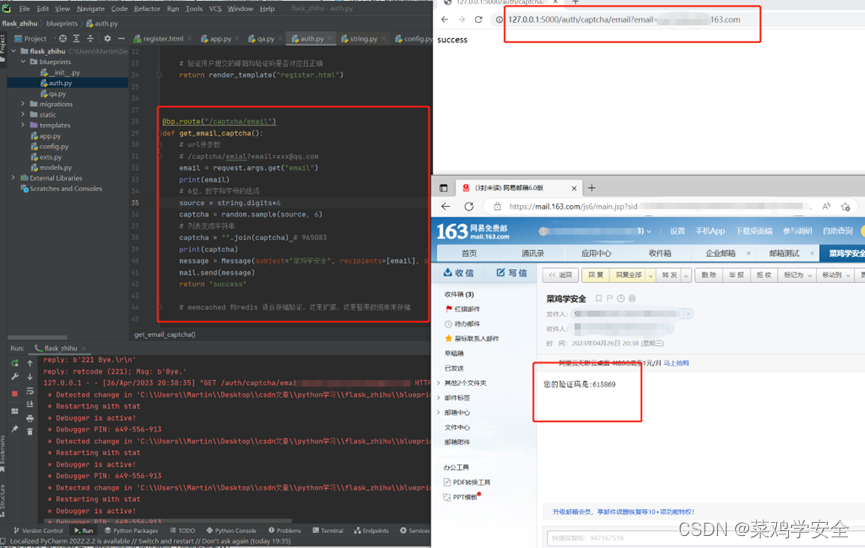Click the 返回 back button in mail toolbar
865x548 pixels.
point(560,275)
